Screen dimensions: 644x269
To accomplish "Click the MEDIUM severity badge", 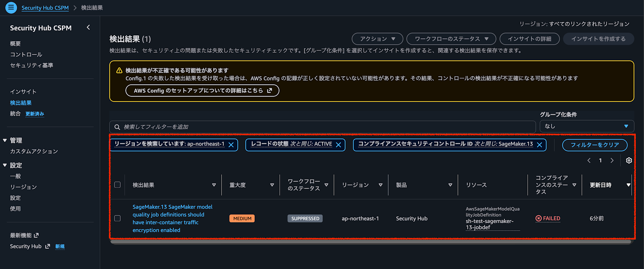I will pos(242,218).
